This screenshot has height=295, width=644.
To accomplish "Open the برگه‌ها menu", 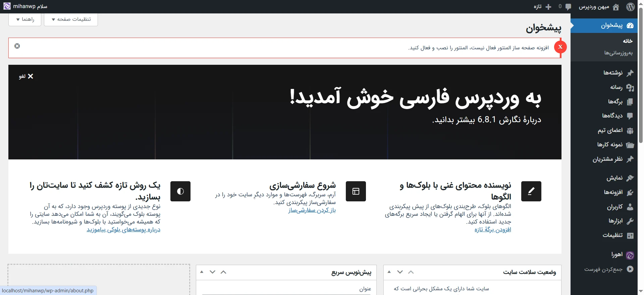I will [604, 102].
